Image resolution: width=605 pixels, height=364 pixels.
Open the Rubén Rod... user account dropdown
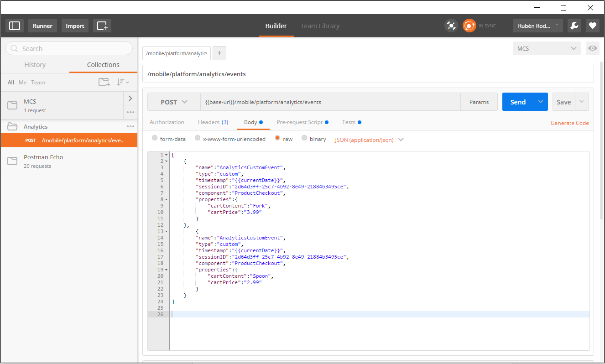pos(538,26)
